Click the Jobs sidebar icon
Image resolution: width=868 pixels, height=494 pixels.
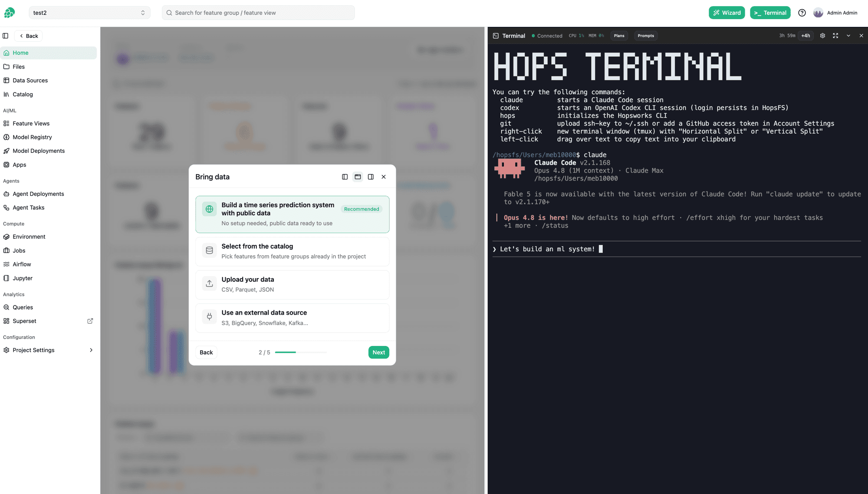pyautogui.click(x=7, y=250)
